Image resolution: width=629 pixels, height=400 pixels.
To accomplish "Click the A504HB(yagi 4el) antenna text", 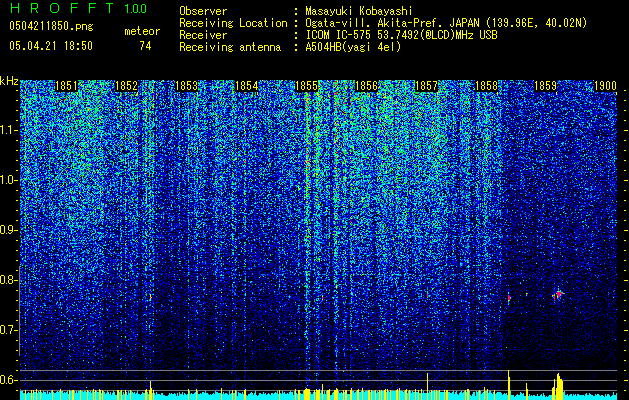I will pyautogui.click(x=353, y=47).
